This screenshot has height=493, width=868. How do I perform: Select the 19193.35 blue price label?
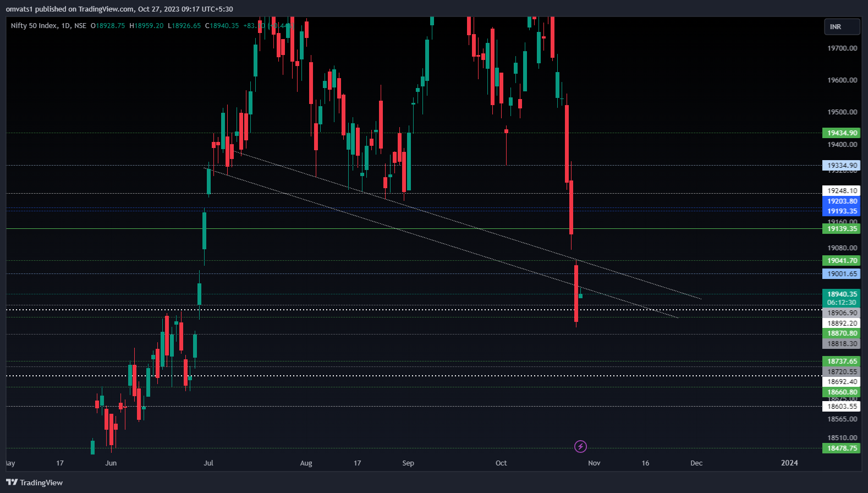pos(842,211)
